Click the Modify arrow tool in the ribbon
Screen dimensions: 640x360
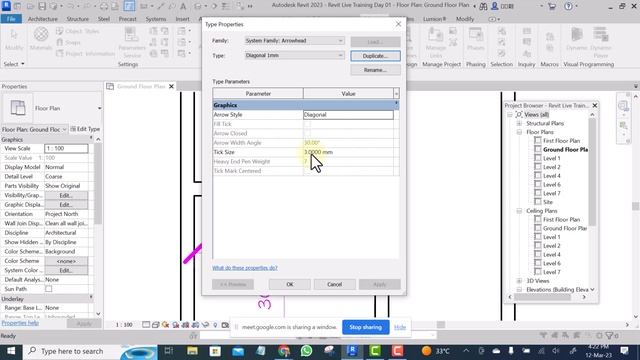coord(14,39)
